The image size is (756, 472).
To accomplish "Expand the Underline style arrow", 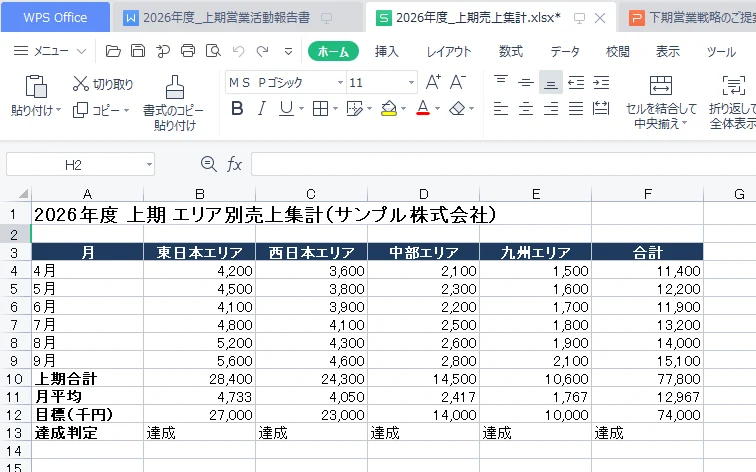I will click(x=301, y=109).
